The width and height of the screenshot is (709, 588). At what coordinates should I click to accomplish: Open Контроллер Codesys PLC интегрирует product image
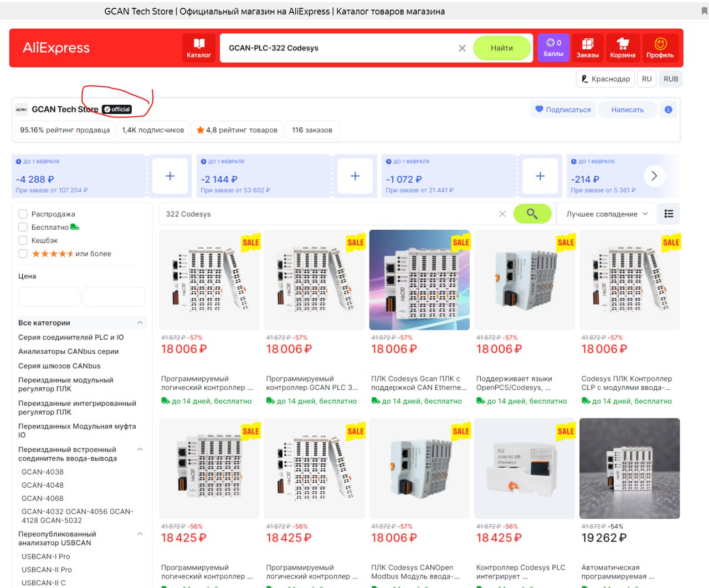click(525, 468)
